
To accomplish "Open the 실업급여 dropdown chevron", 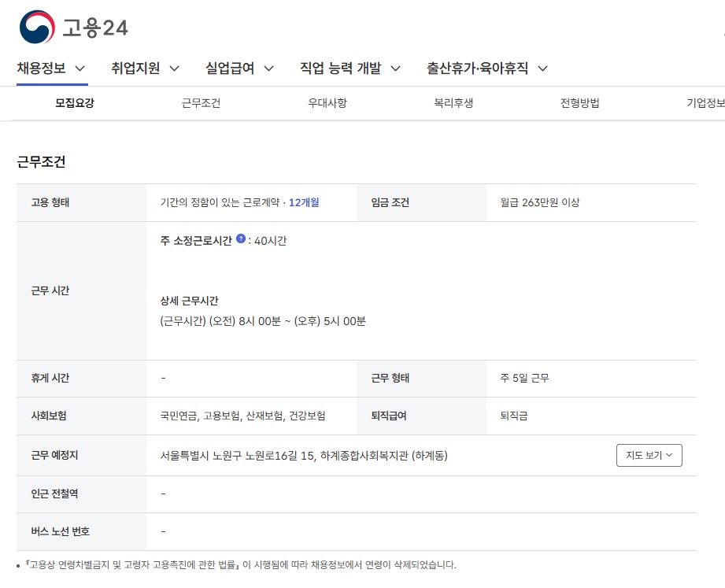I will [268, 68].
